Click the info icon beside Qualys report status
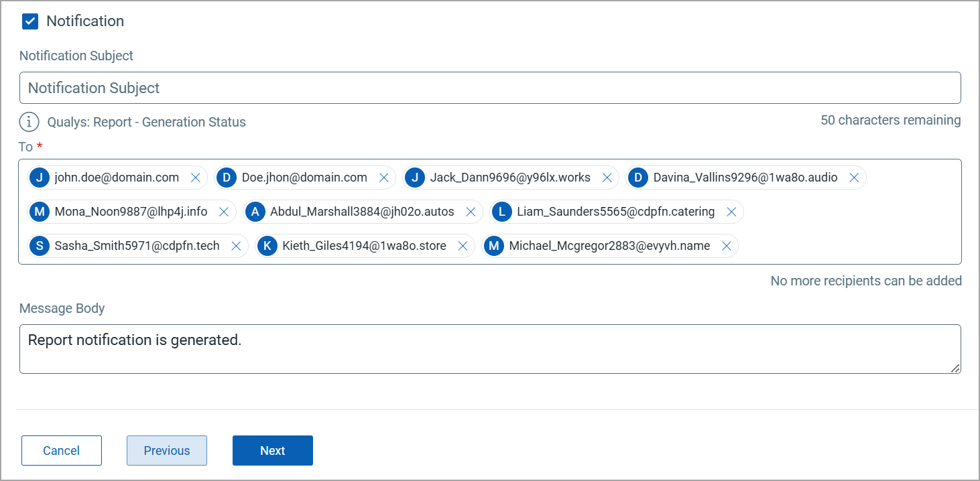Screen dimensions: 980x481 coord(29,122)
